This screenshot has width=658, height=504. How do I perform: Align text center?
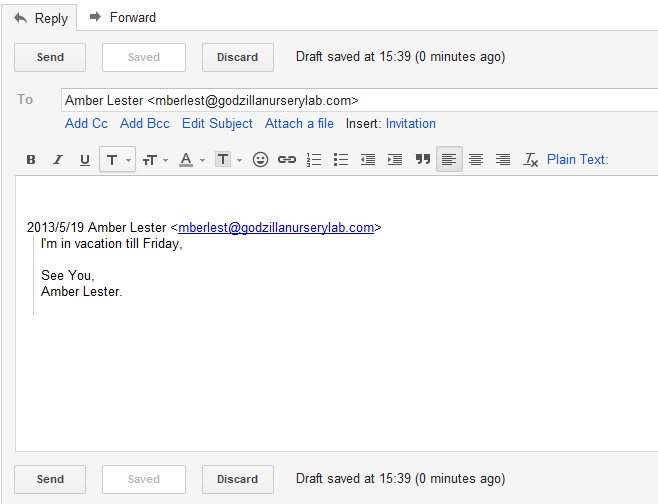click(x=476, y=159)
